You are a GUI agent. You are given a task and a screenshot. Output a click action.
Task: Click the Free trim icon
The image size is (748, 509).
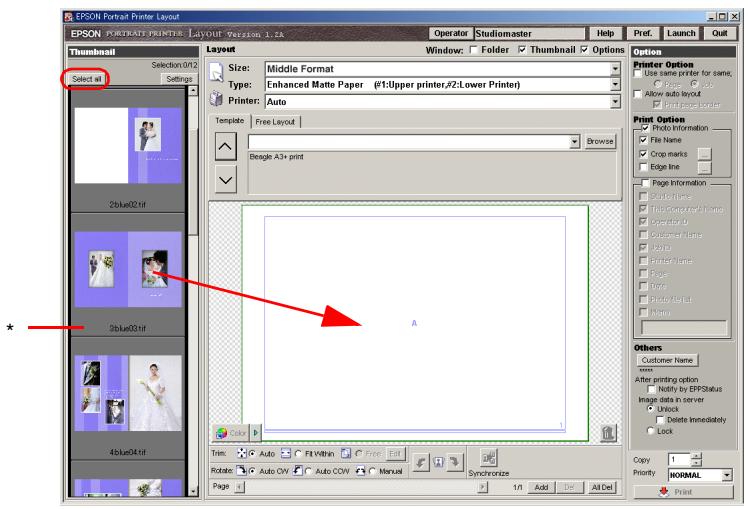[346, 453]
